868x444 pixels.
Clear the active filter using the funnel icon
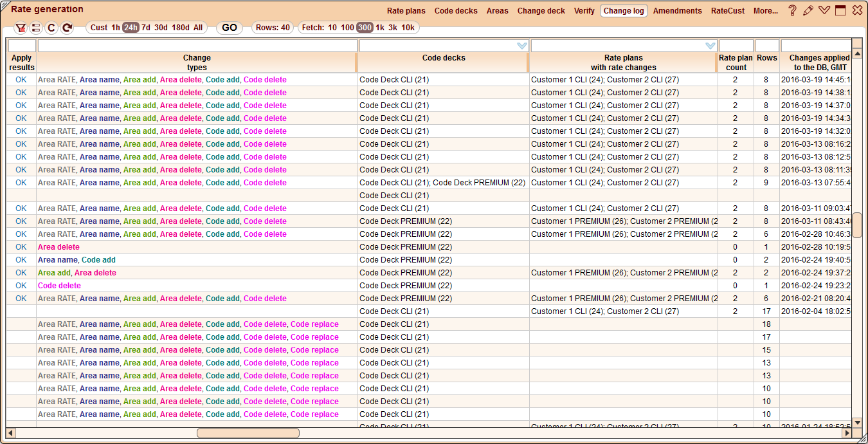click(21, 27)
